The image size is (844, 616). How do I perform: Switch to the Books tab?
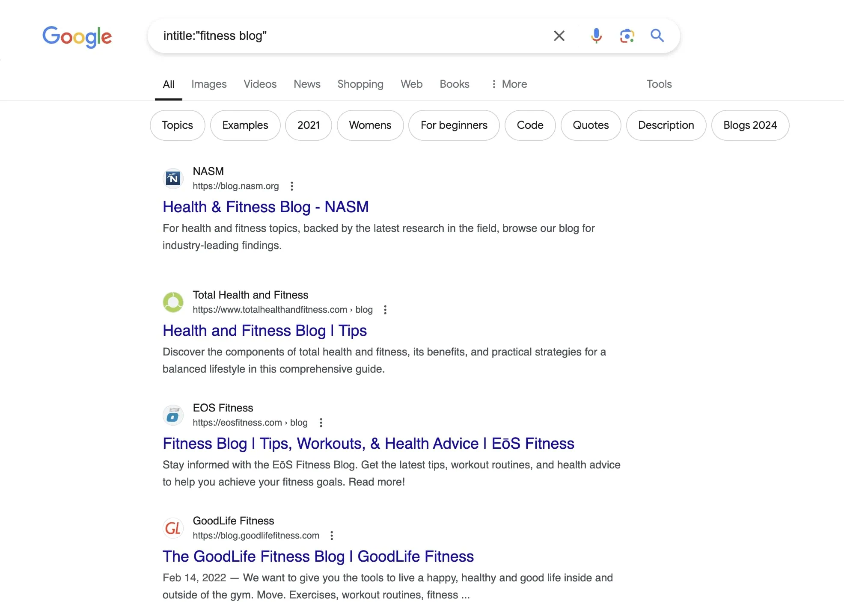(x=455, y=84)
